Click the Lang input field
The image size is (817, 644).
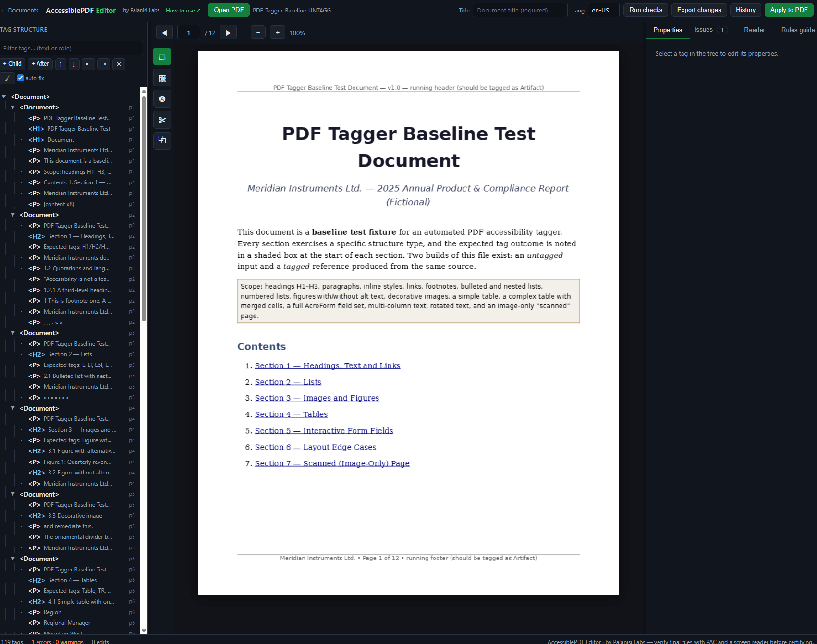point(603,10)
